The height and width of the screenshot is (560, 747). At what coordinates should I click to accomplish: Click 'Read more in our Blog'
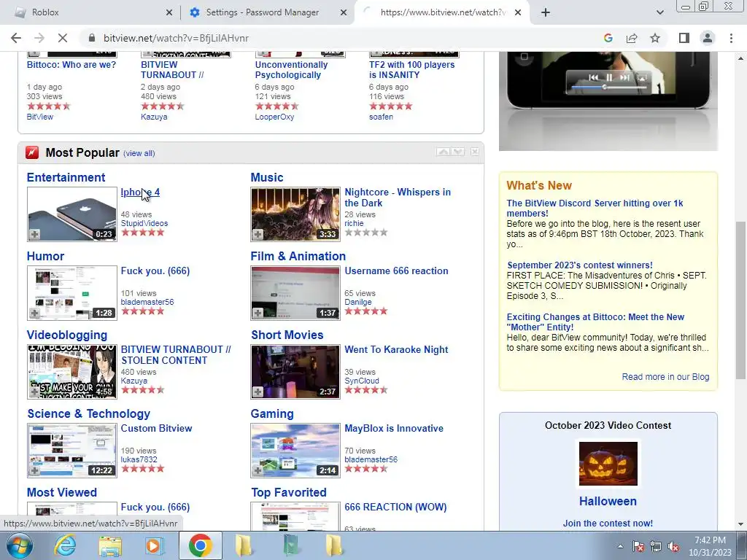(x=665, y=377)
